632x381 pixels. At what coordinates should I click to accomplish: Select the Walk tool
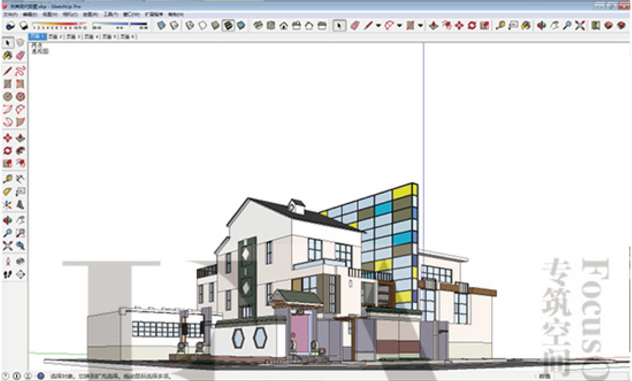point(8,275)
